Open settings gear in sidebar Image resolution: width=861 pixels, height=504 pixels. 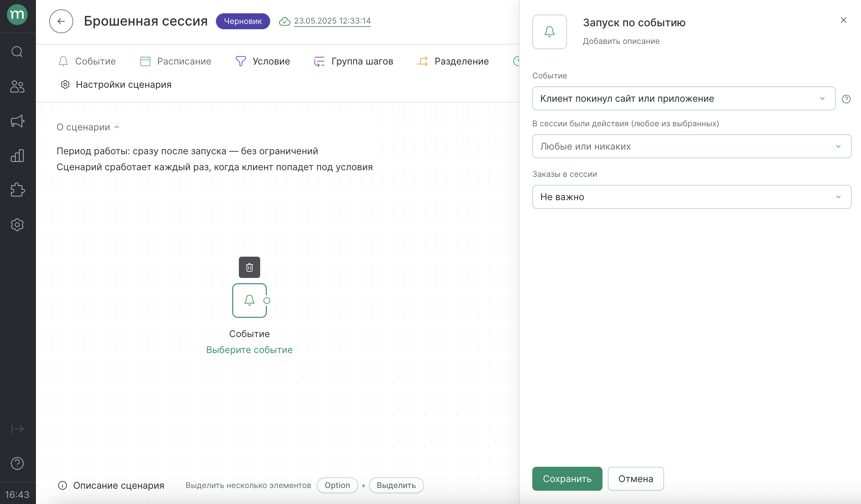tap(17, 225)
